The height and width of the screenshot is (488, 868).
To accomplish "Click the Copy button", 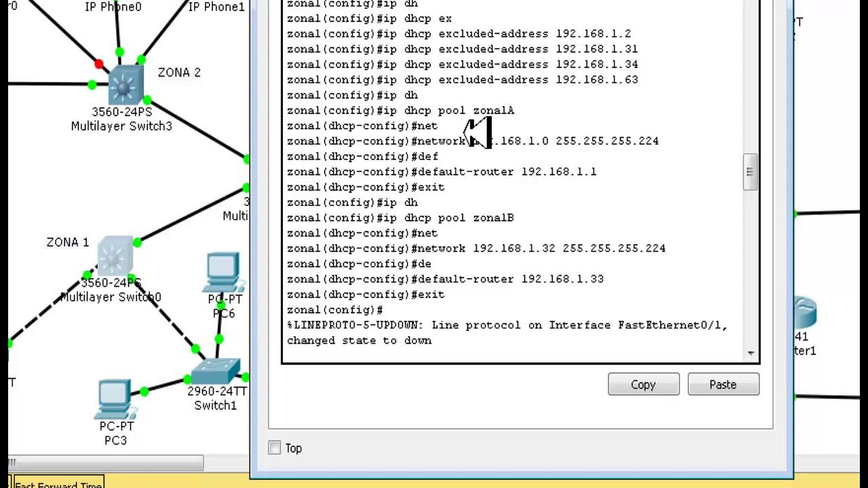I will [643, 384].
